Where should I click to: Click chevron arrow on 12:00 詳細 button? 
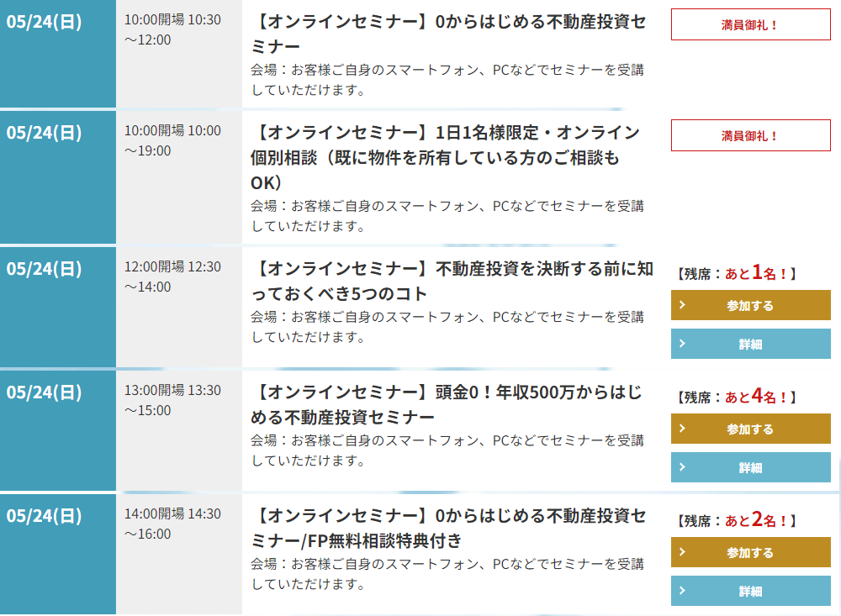(682, 344)
